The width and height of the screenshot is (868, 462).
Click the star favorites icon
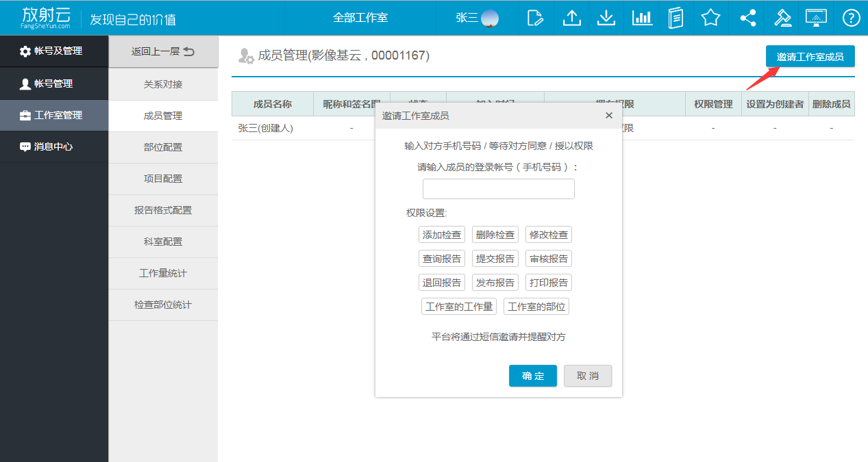710,18
